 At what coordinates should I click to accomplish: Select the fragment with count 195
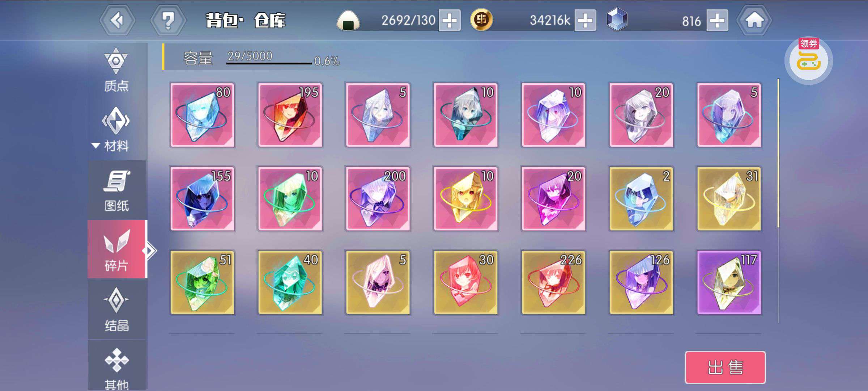click(290, 115)
